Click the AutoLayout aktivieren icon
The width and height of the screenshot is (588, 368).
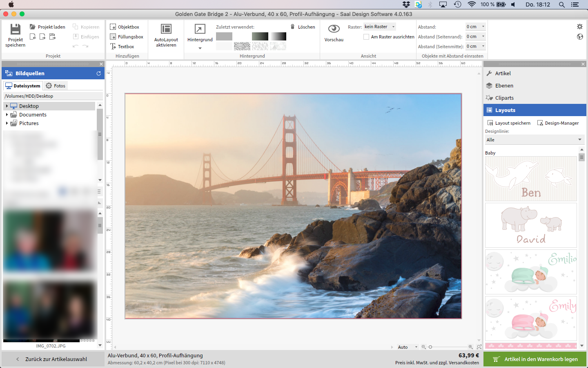(166, 29)
